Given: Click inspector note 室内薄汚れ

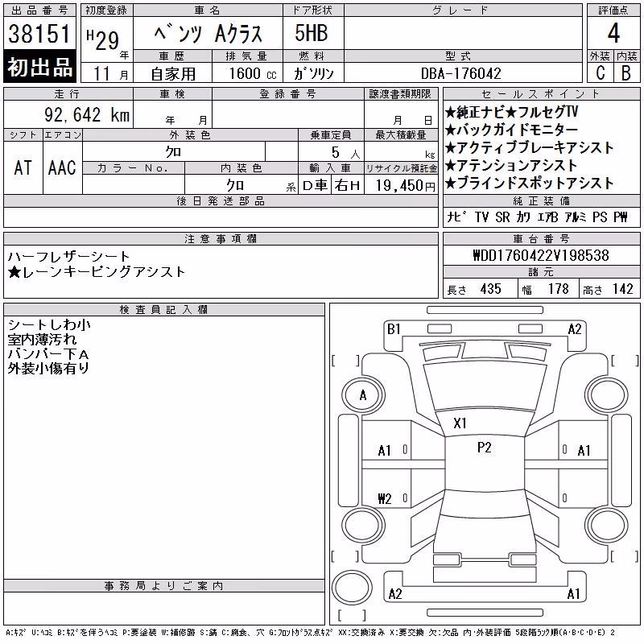Looking at the screenshot, I should coord(42,340).
